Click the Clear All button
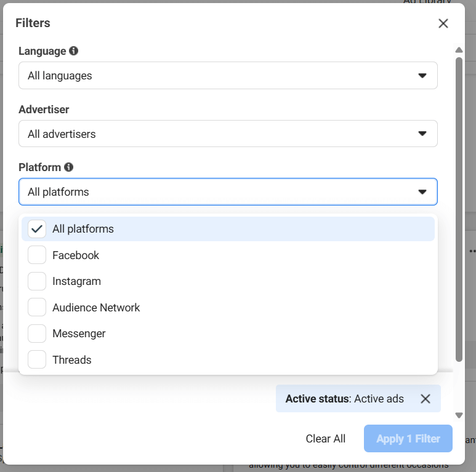The height and width of the screenshot is (472, 476). (325, 439)
